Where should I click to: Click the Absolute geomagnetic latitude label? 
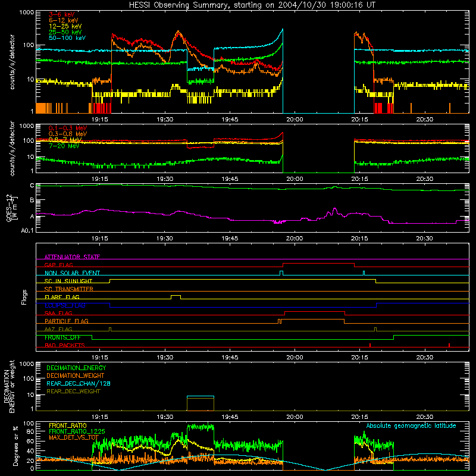click(411, 426)
